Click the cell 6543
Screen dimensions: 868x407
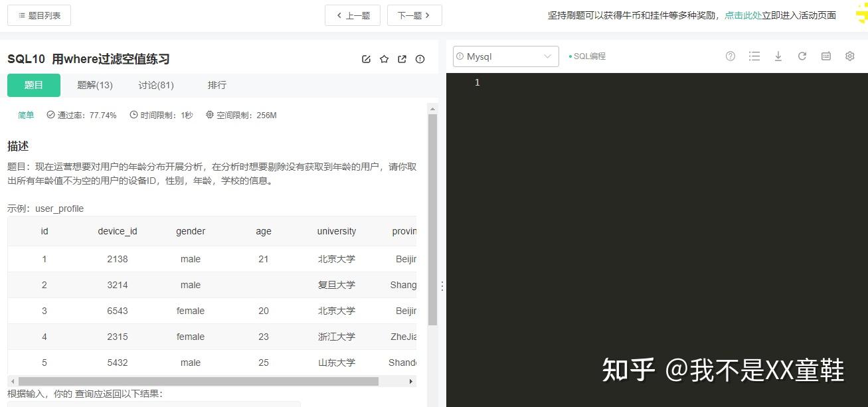(x=118, y=311)
